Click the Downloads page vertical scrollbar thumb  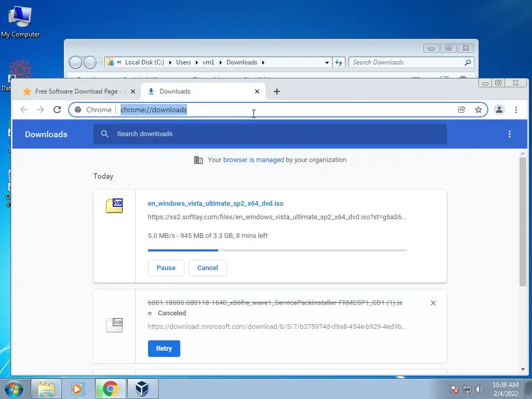(523, 222)
